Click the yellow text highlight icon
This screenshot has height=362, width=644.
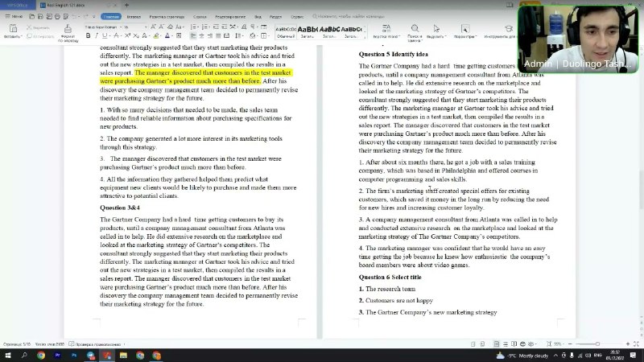[x=156, y=36]
